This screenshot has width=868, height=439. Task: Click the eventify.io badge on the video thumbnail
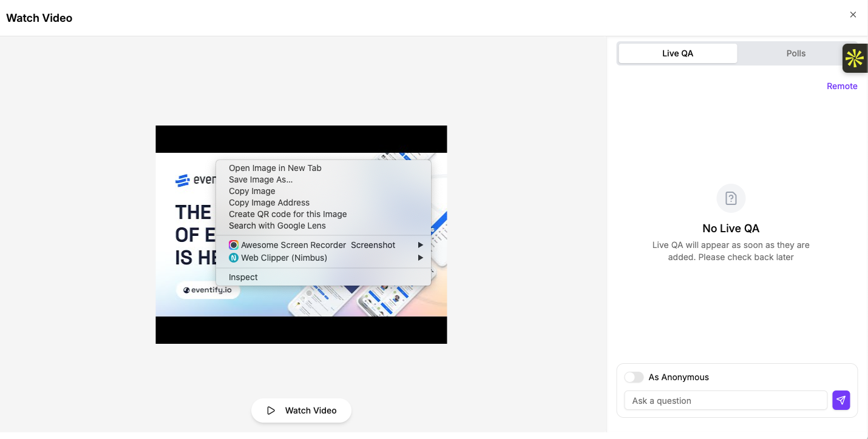pos(208,290)
